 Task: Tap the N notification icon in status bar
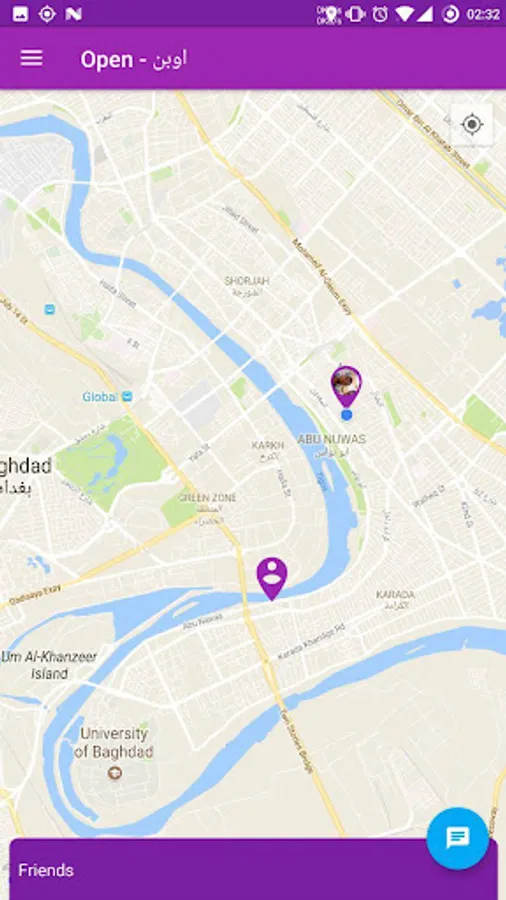coord(73,14)
